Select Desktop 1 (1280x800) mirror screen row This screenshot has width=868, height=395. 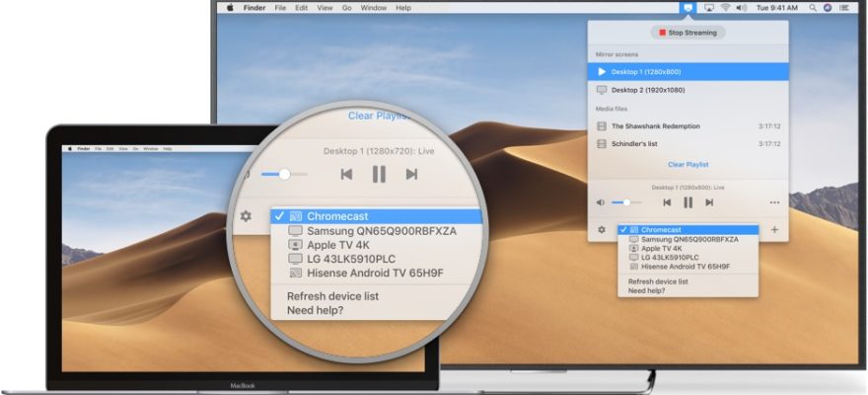click(x=687, y=72)
